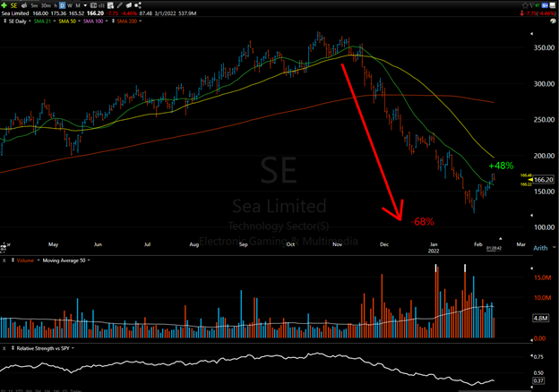This screenshot has height=392, width=559.
Task: Click the 15.0M volume axis label
Action: 542,277
